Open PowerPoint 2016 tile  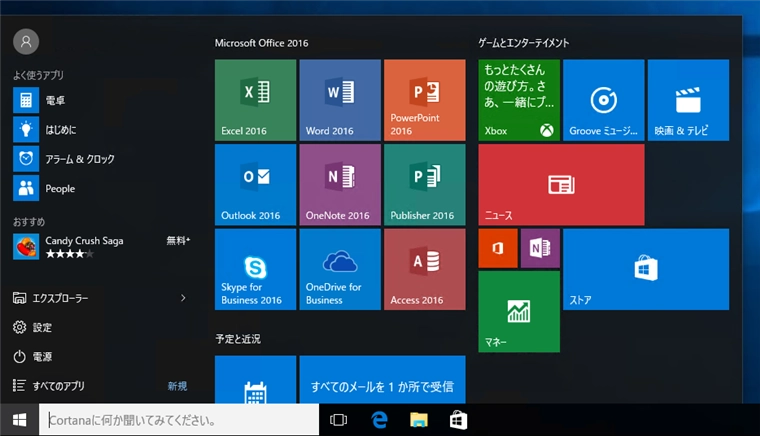(425, 100)
